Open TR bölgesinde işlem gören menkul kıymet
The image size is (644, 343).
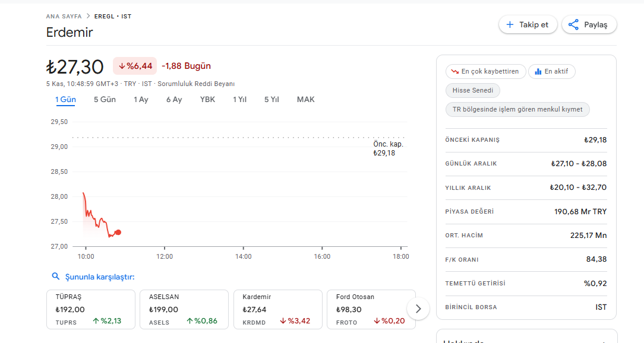click(x=517, y=110)
